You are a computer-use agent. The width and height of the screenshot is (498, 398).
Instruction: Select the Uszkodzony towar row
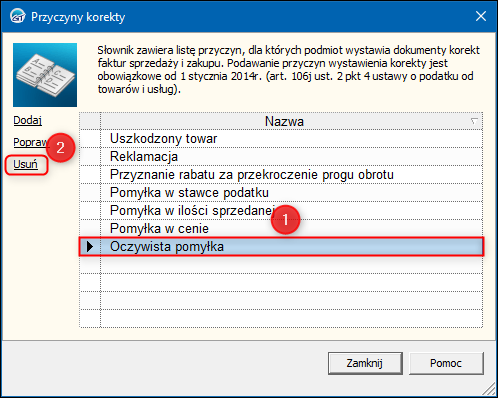click(x=281, y=139)
